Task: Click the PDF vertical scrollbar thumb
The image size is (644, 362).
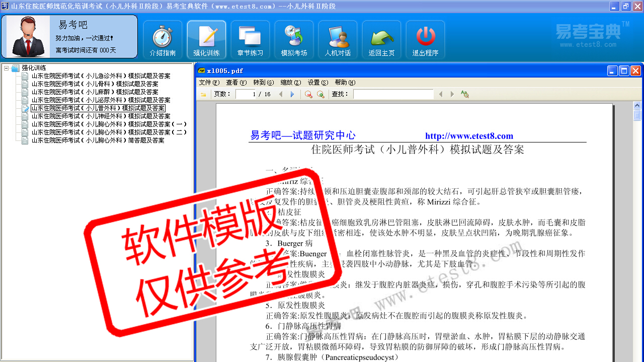Action: pos(637,116)
